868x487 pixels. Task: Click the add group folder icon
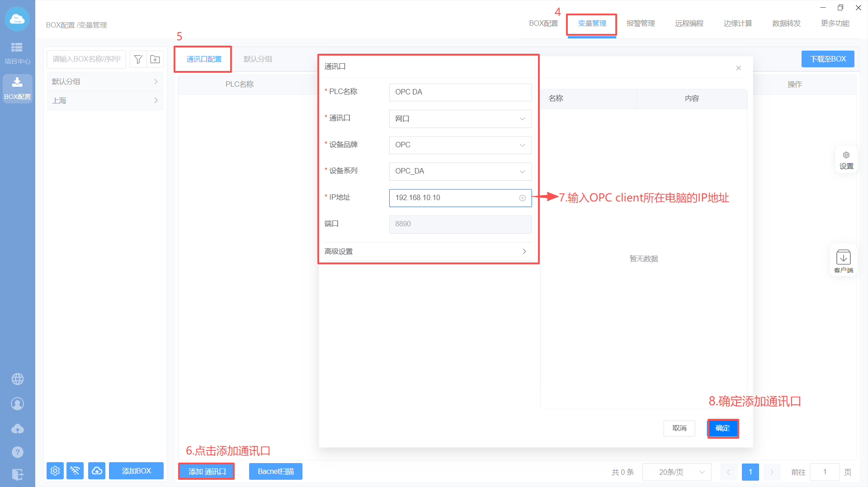coord(155,59)
